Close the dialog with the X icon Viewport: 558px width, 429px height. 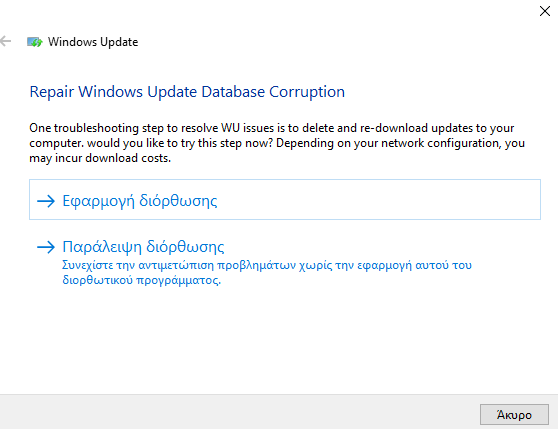544,11
